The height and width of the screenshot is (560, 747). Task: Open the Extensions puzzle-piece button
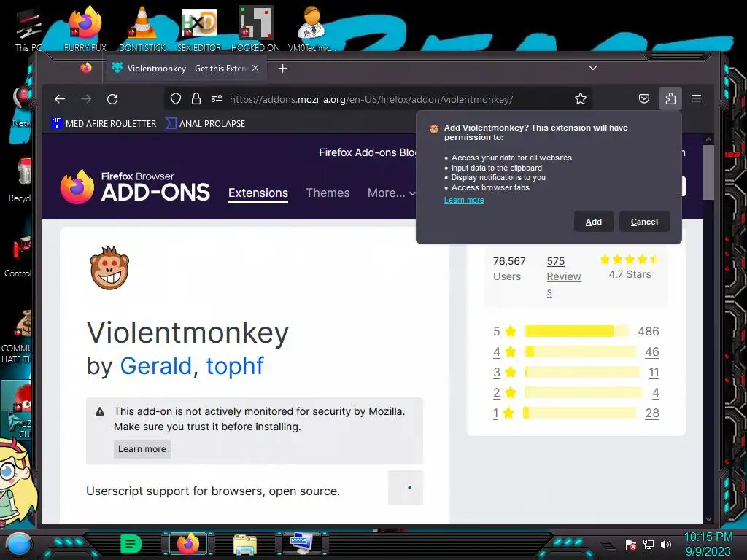(x=670, y=98)
